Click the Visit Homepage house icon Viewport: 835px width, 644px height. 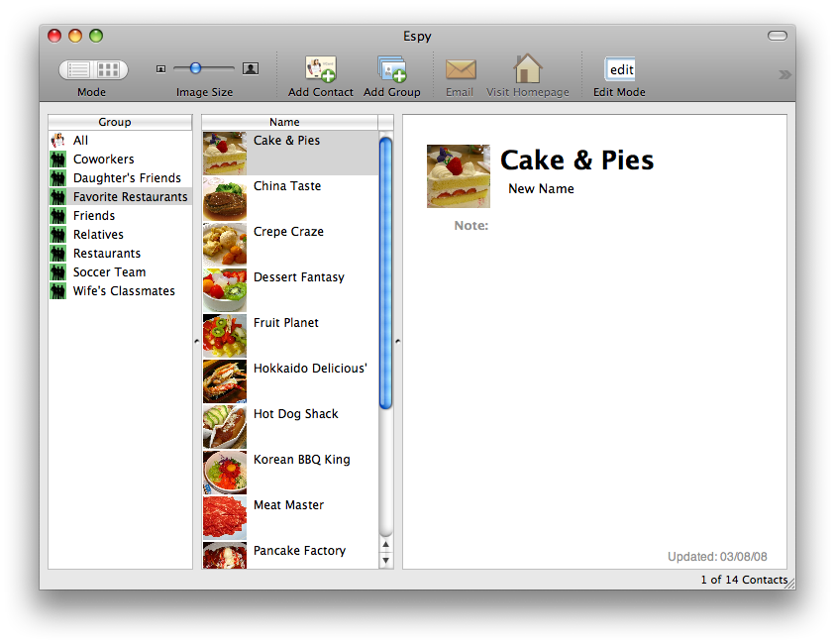pyautogui.click(x=527, y=68)
